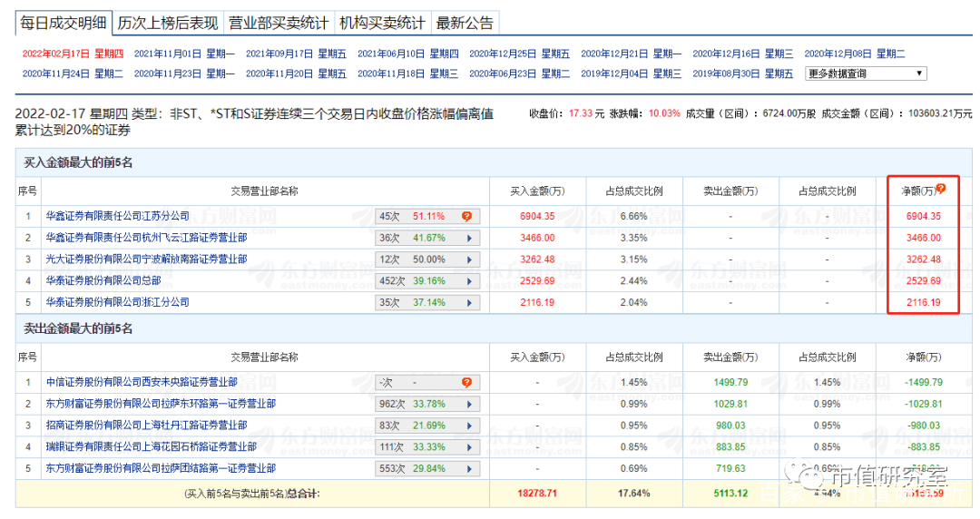Click sell amount 1029.81 cell
Viewport: 980px width, 519px height.
730,405
